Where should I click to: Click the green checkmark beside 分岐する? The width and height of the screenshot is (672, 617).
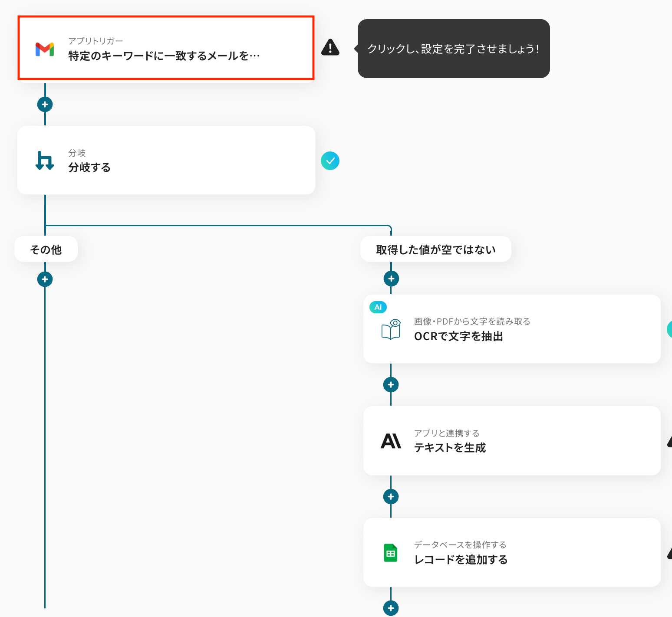click(x=330, y=161)
